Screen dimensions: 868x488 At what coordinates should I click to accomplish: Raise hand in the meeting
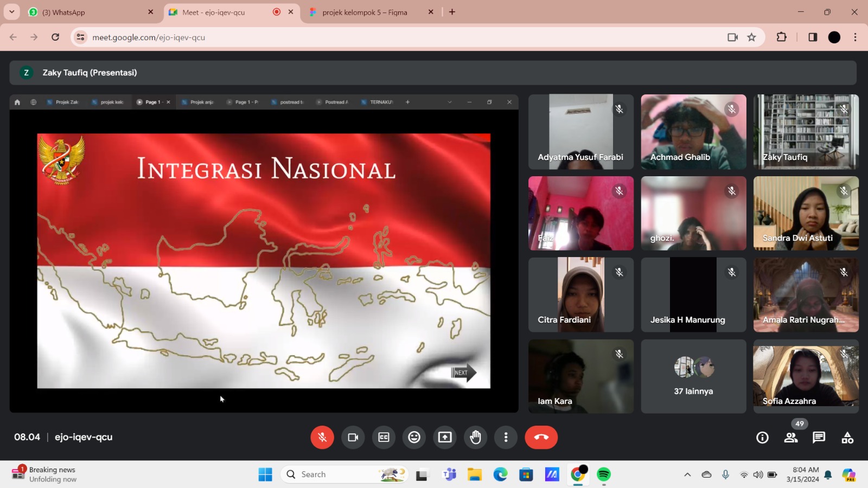tap(475, 438)
